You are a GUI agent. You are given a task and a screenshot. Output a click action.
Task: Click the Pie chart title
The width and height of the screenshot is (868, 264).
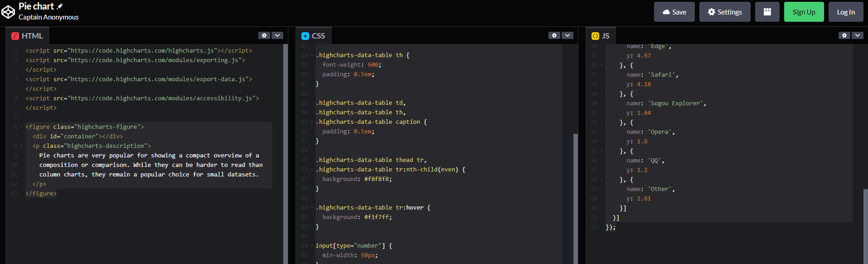[x=36, y=6]
